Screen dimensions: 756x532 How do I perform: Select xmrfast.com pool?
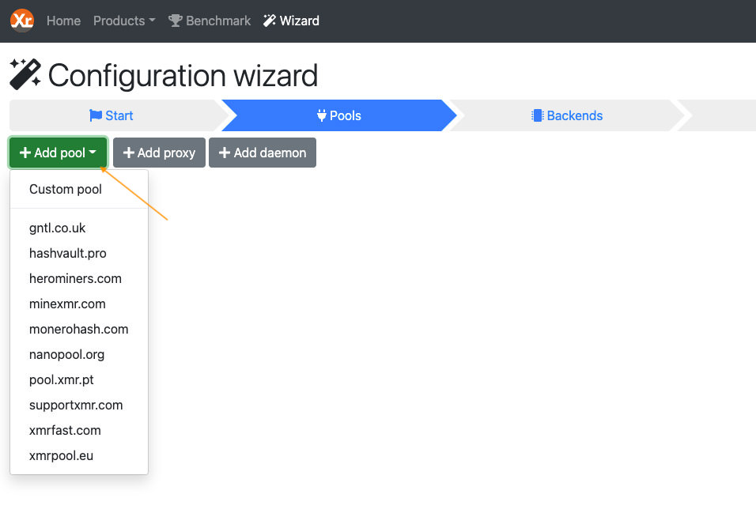tap(79, 430)
